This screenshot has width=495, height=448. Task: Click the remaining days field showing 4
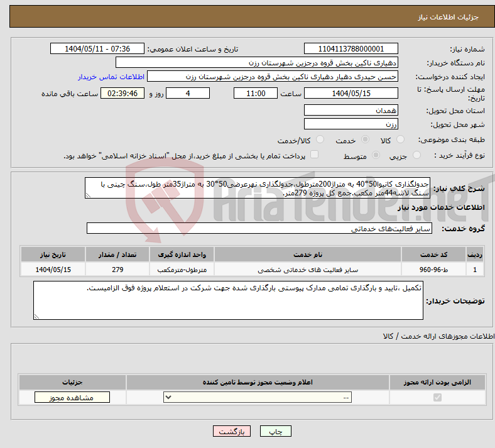coord(188,94)
